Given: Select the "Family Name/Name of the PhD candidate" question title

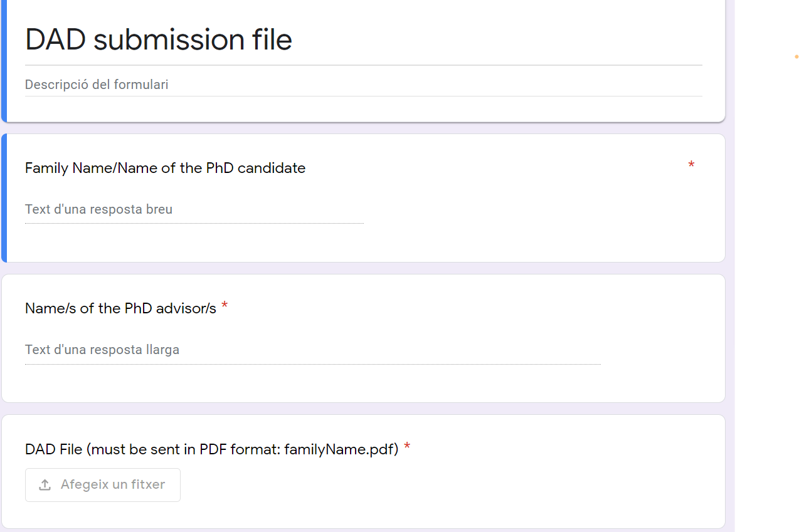Looking at the screenshot, I should coord(165,168).
